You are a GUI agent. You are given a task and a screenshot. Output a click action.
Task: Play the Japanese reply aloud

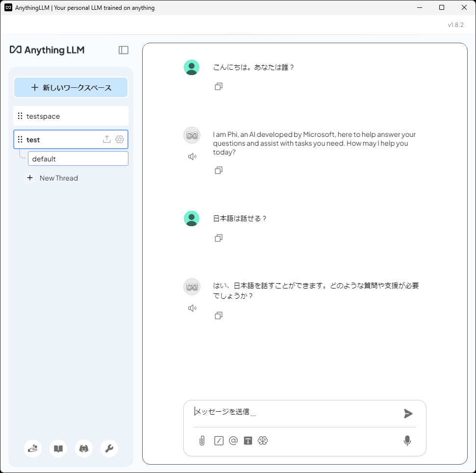192,308
